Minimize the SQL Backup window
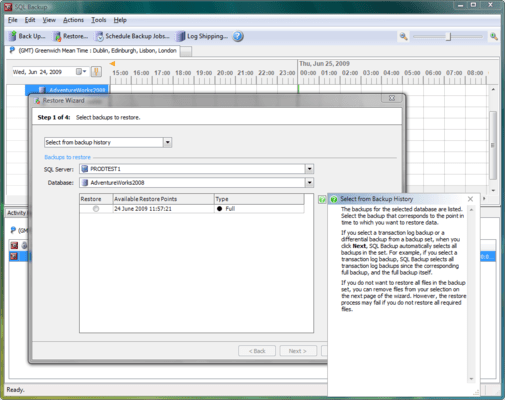 461,6
